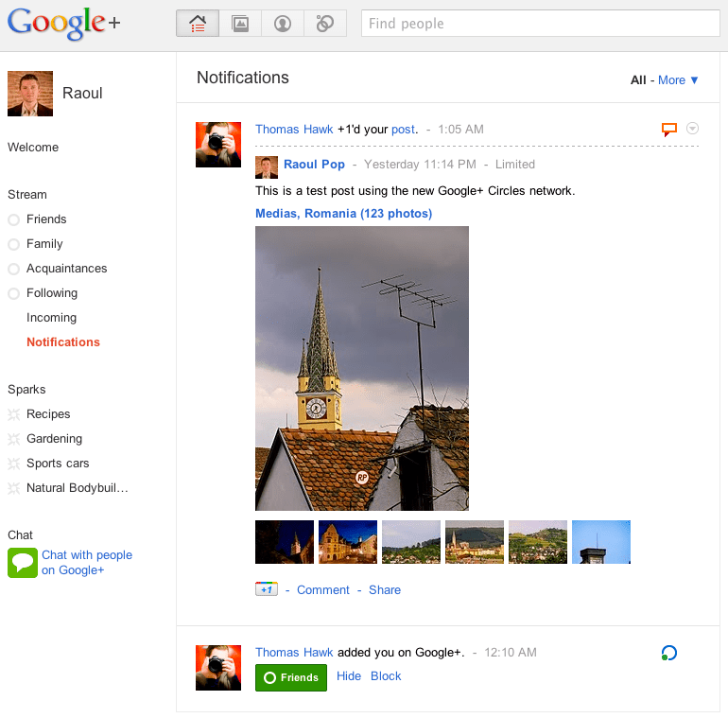Open the green Friends circle selector button

click(291, 677)
